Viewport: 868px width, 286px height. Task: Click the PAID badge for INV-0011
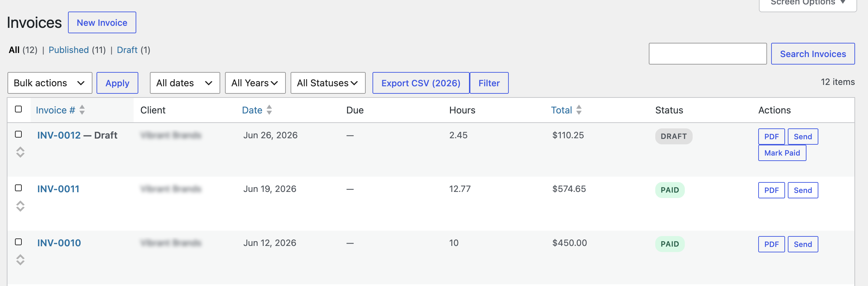pyautogui.click(x=670, y=190)
